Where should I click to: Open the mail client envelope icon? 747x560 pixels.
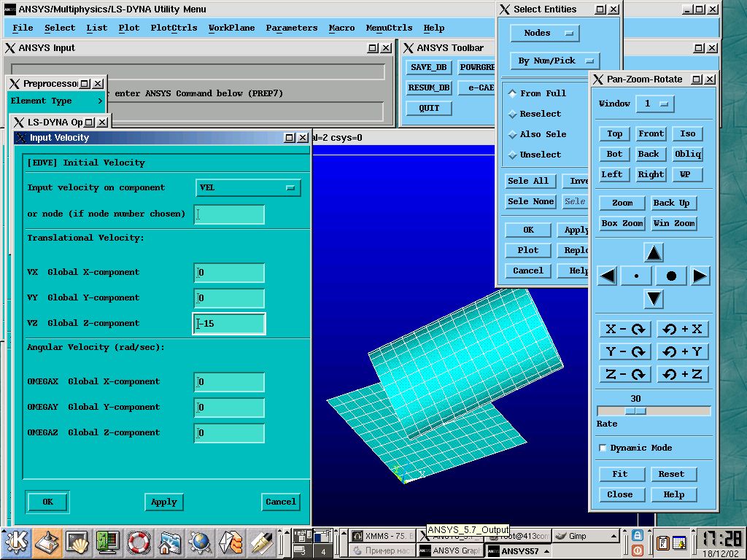pos(231,542)
